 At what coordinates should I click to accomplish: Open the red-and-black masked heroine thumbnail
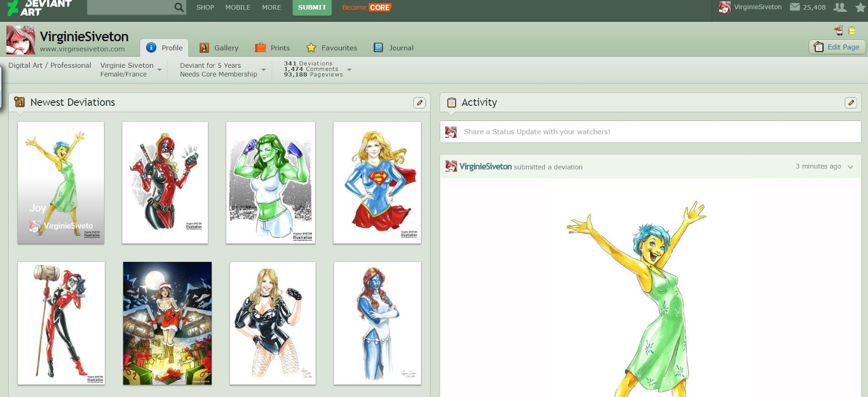click(x=165, y=182)
